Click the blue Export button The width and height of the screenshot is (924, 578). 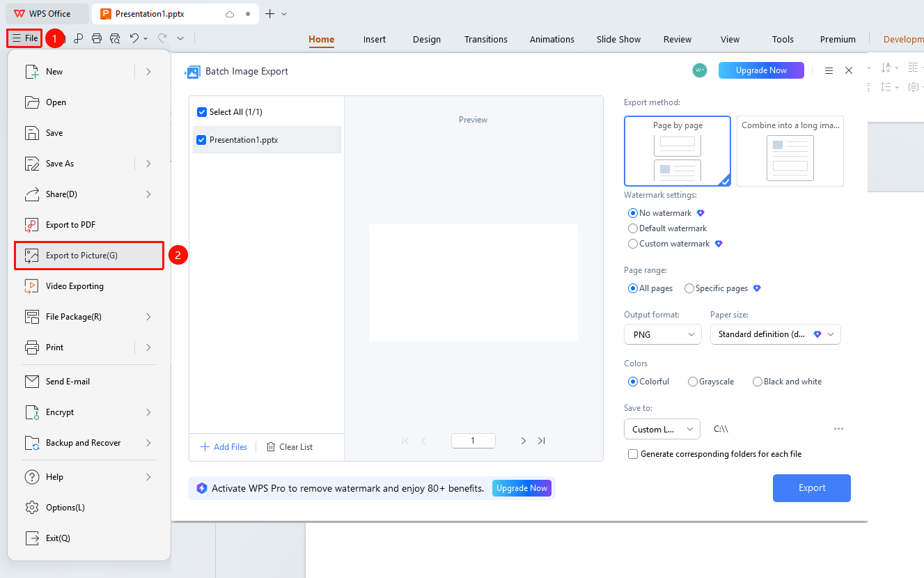[x=812, y=488]
